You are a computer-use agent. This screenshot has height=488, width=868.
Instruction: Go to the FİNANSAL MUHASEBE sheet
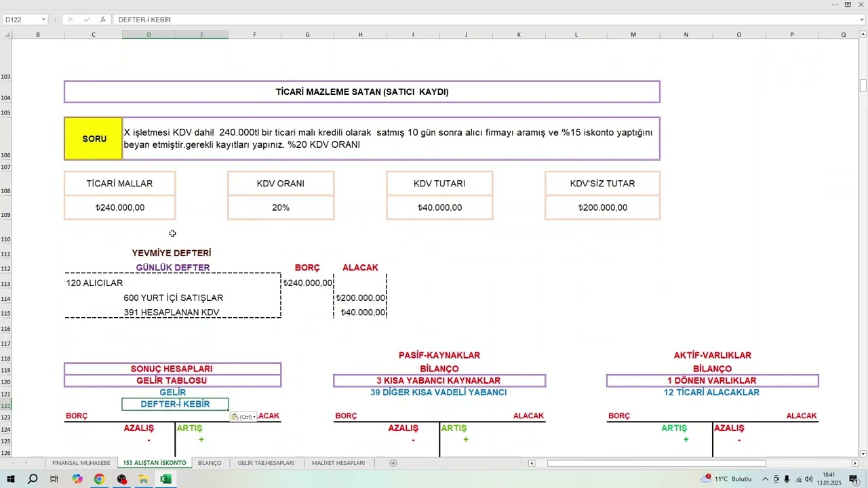point(81,463)
